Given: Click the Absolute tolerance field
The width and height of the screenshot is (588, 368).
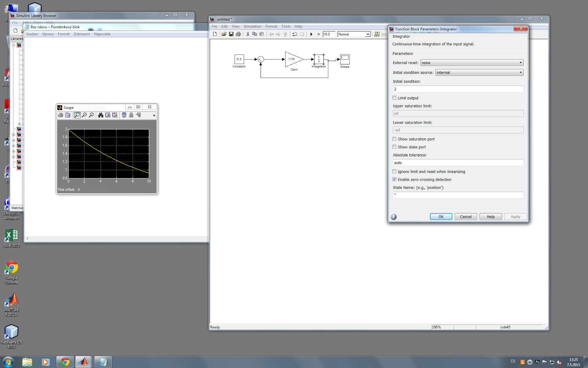Looking at the screenshot, I should (458, 163).
